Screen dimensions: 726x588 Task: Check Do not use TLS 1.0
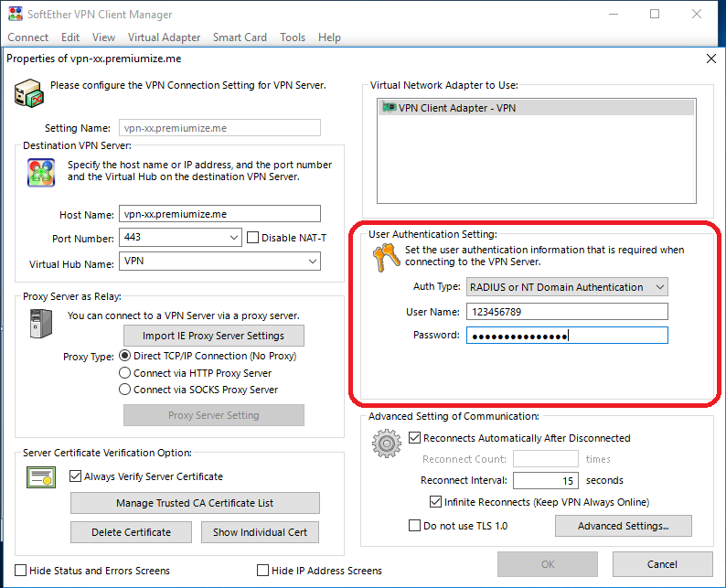(415, 526)
